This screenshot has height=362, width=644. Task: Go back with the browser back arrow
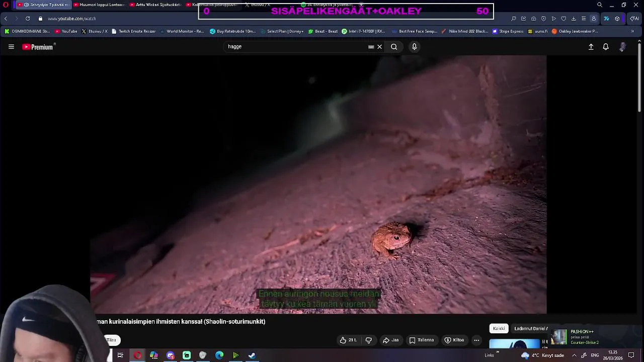[6, 19]
